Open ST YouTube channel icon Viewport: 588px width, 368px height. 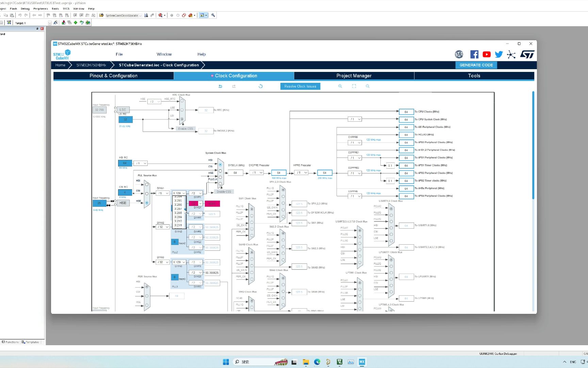(487, 54)
